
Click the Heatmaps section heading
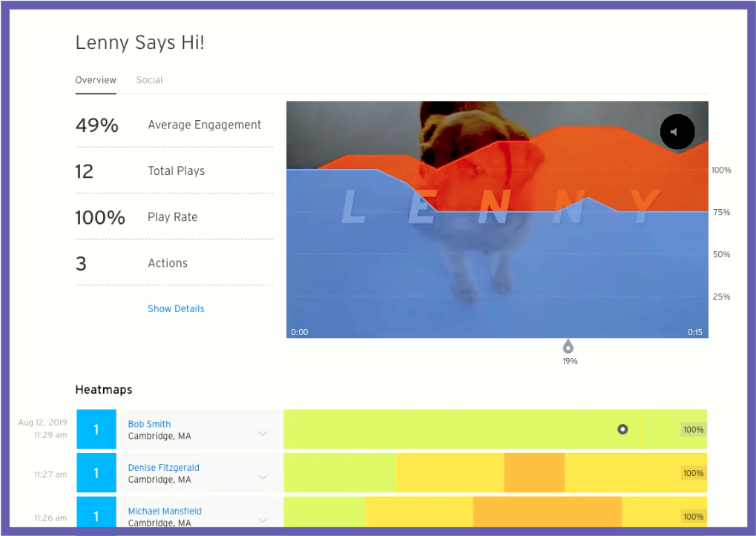(x=103, y=389)
